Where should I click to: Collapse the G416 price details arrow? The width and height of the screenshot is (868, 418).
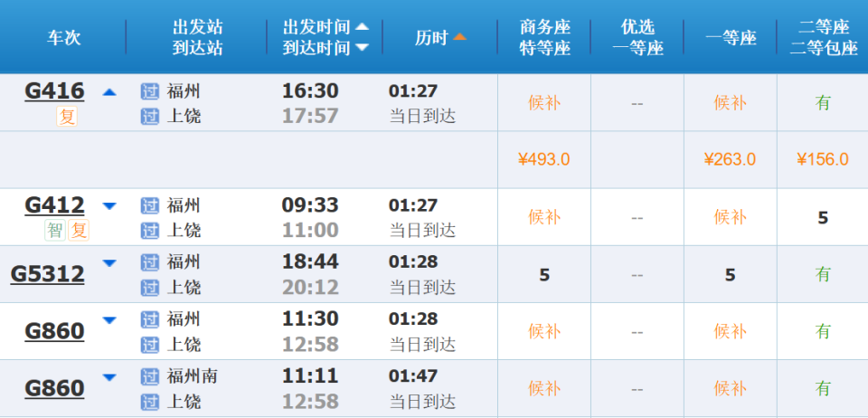coord(109,92)
